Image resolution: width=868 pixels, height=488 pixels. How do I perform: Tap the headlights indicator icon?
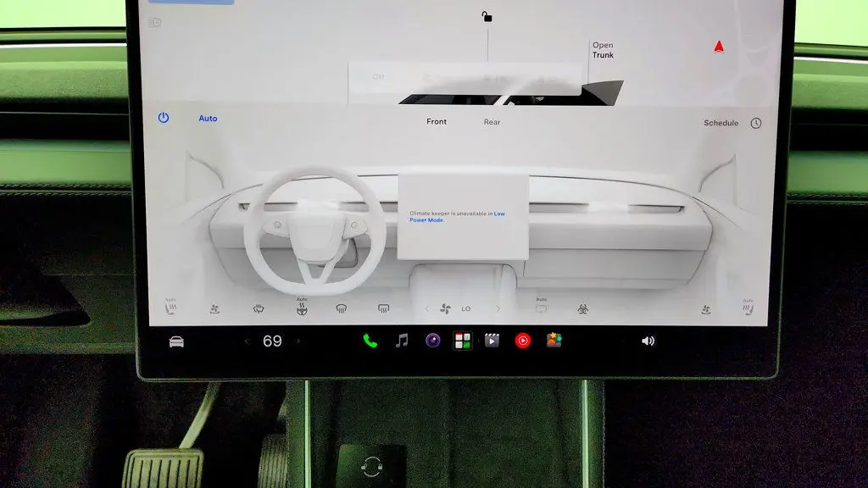(x=155, y=23)
